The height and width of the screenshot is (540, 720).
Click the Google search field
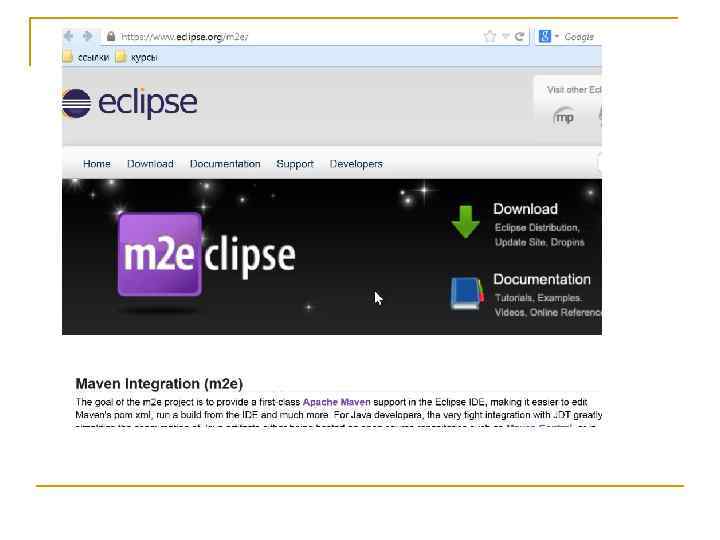[x=581, y=36]
